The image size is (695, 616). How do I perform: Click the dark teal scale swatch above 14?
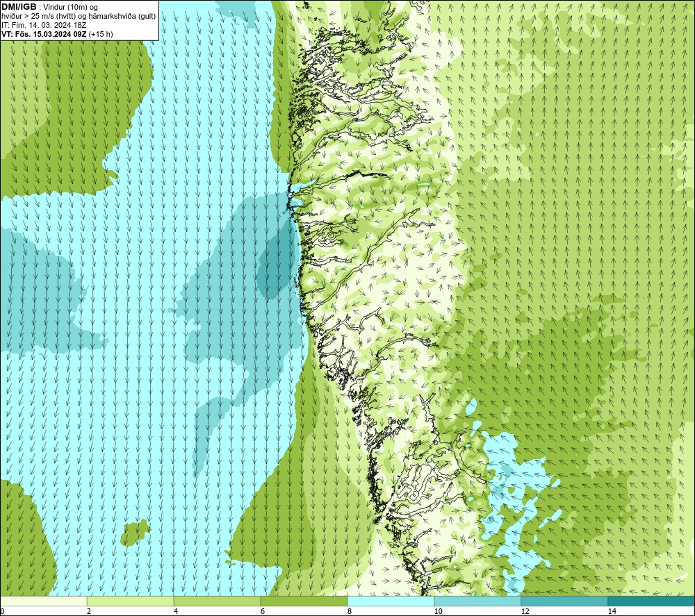[652, 601]
